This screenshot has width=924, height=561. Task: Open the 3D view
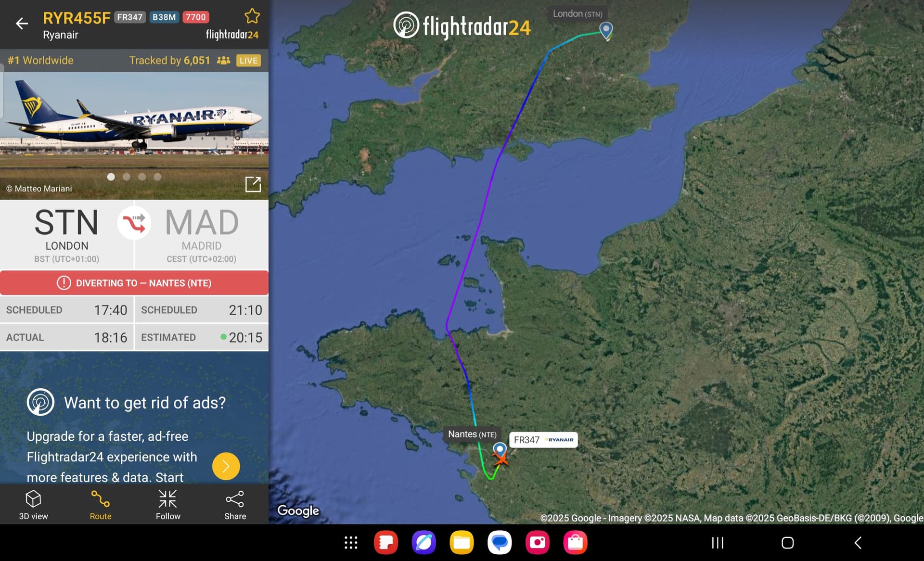click(x=33, y=505)
